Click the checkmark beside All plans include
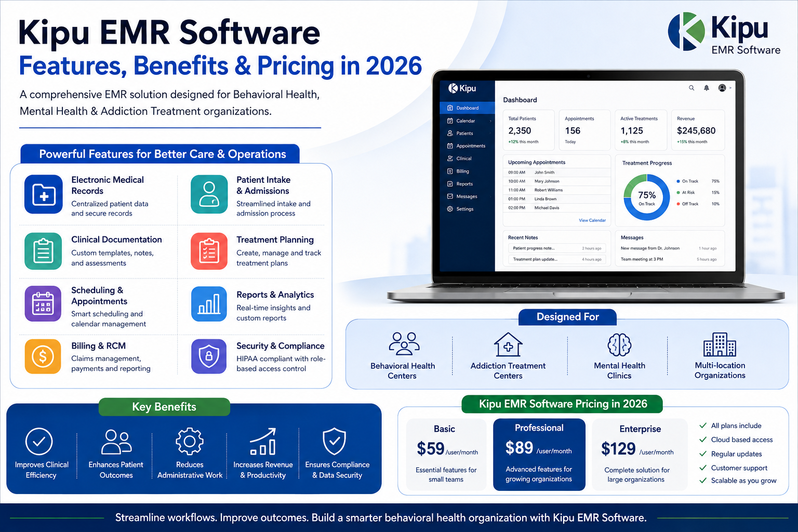Screen dimensions: 798x532 [702, 425]
